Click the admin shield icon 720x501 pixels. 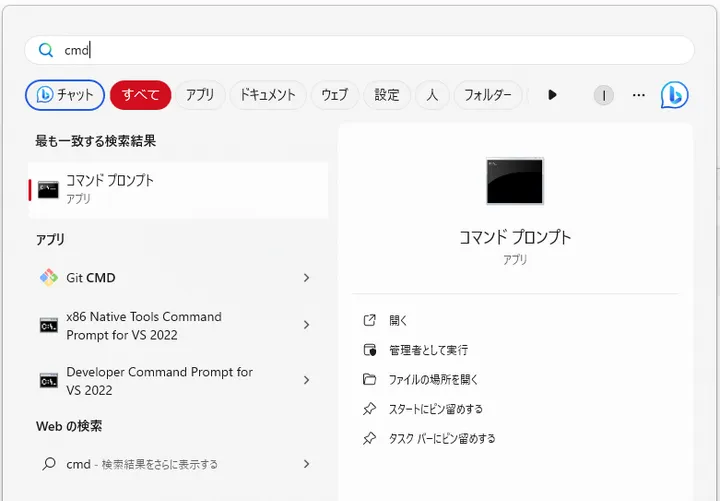370,350
